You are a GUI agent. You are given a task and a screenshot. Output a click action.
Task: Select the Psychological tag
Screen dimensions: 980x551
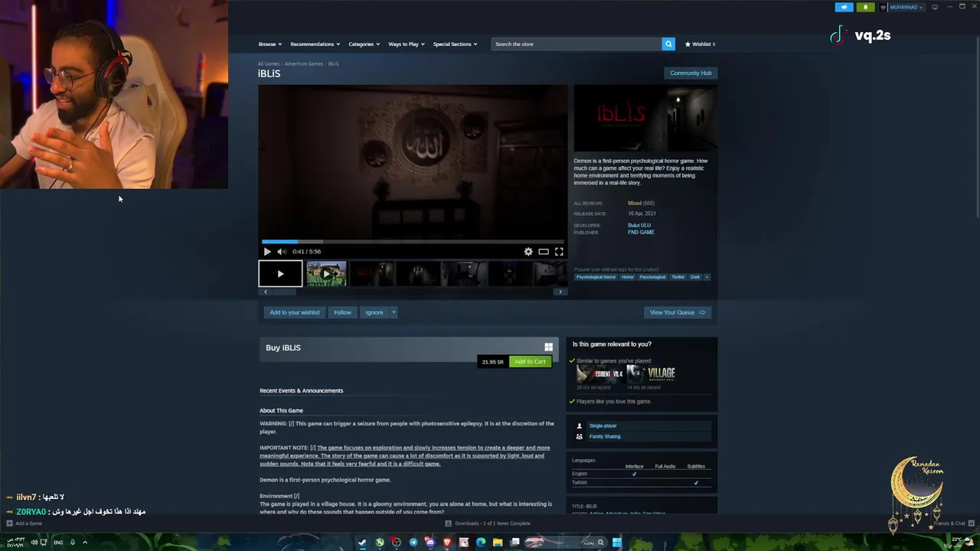tap(653, 277)
